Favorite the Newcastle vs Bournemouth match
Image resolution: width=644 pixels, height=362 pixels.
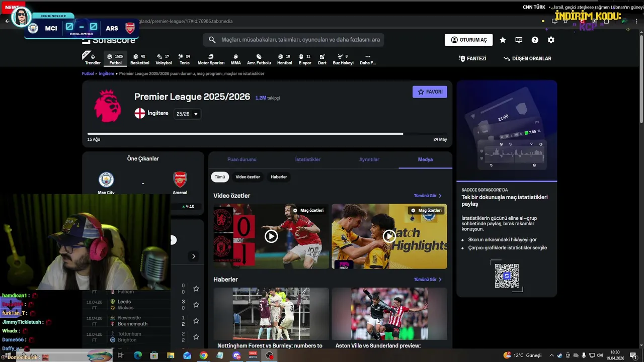pyautogui.click(x=196, y=321)
